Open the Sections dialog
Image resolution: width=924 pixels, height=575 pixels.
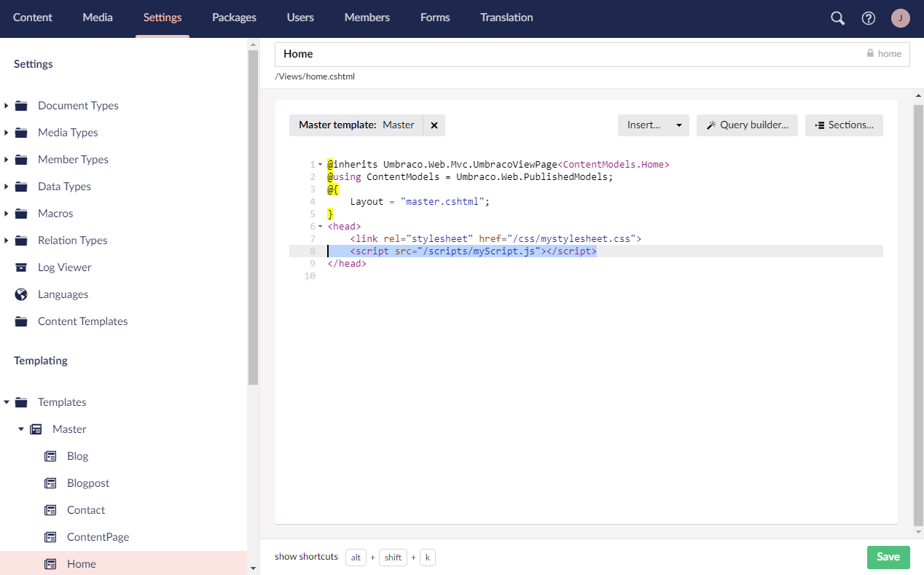pos(844,125)
